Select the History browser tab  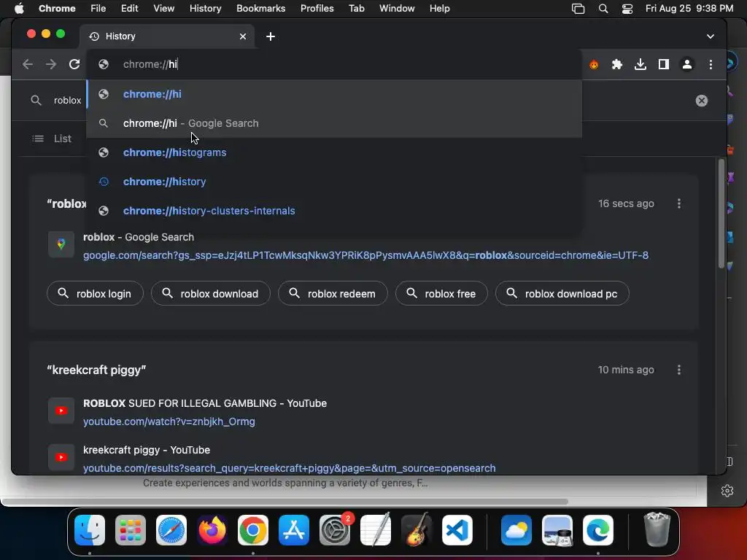click(167, 36)
